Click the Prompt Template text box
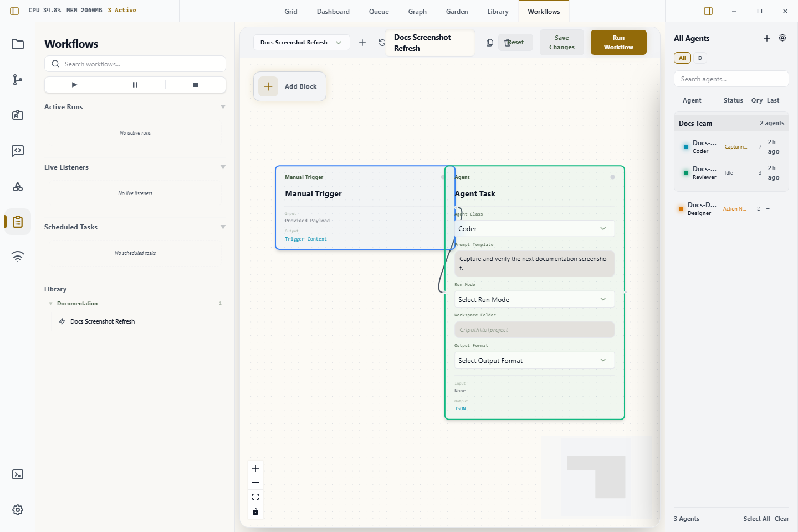 point(534,264)
